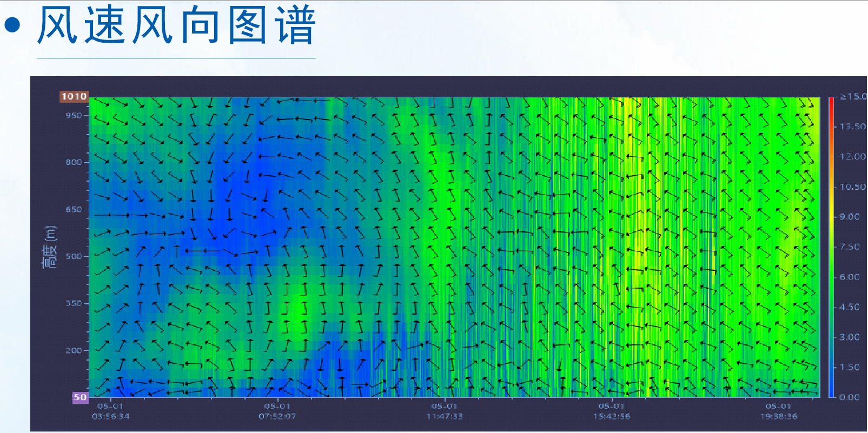Click the purple 50 minimum height badge

[80, 397]
